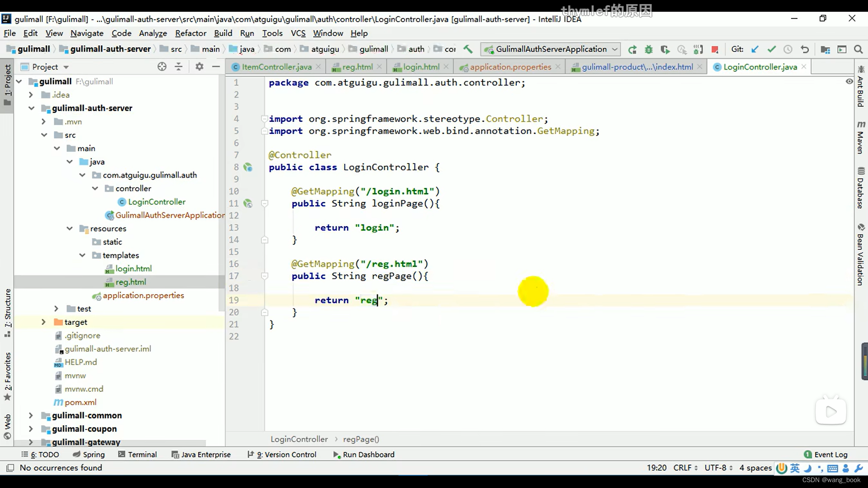
Task: Click the Git update project arrow icon
Action: [x=755, y=49]
